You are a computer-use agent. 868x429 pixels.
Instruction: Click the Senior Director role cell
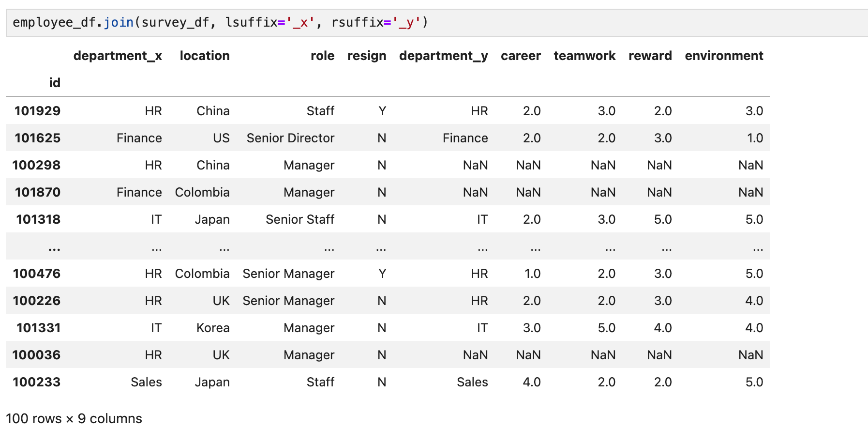pos(290,138)
